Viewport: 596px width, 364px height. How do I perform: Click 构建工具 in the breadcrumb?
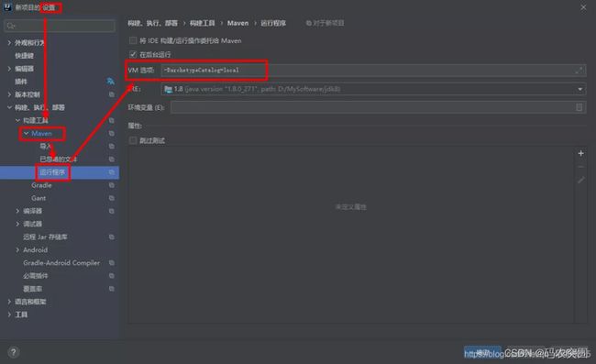point(203,23)
